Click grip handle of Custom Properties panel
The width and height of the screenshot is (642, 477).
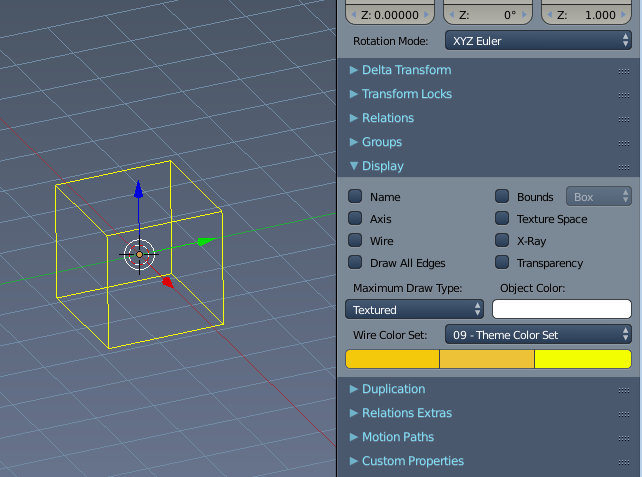click(x=624, y=462)
